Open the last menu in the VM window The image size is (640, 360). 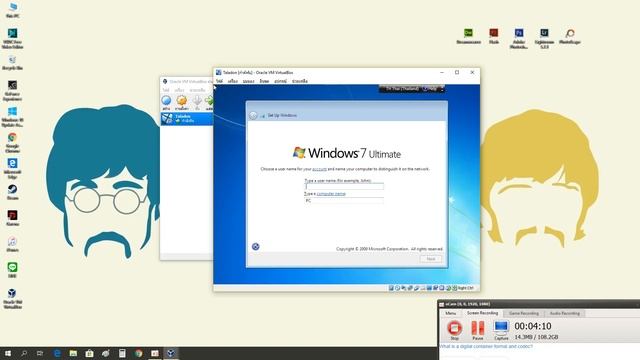coord(300,81)
